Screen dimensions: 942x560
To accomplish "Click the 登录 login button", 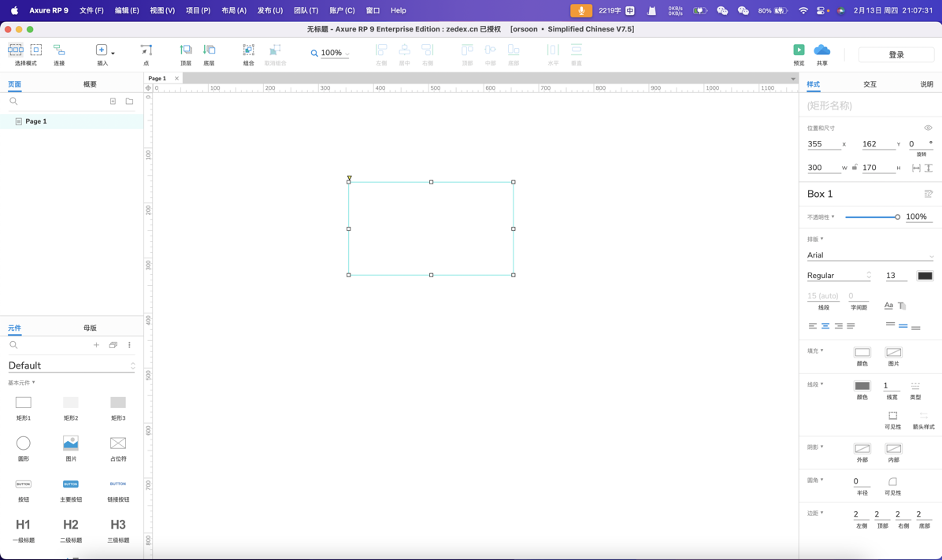I will [x=896, y=55].
